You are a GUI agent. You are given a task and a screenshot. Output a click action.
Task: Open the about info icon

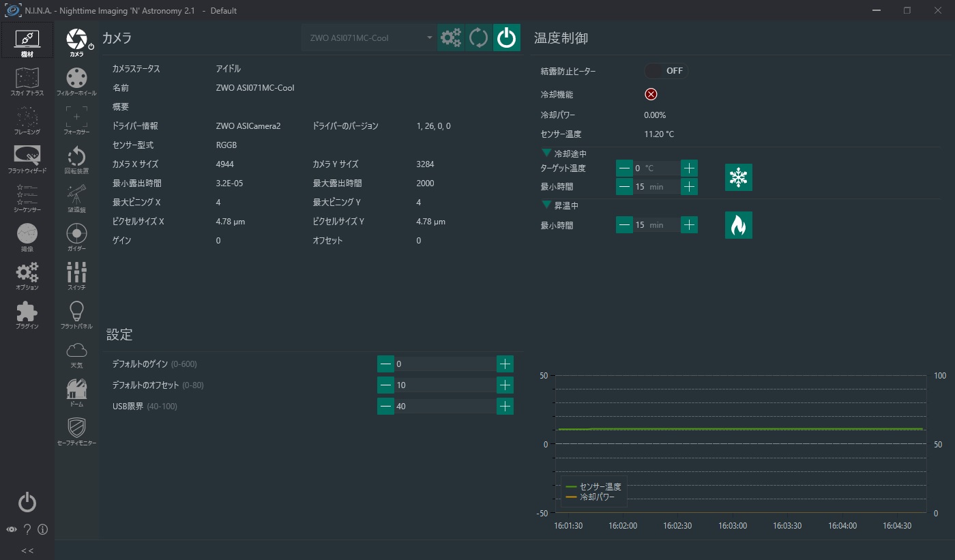pos(42,529)
